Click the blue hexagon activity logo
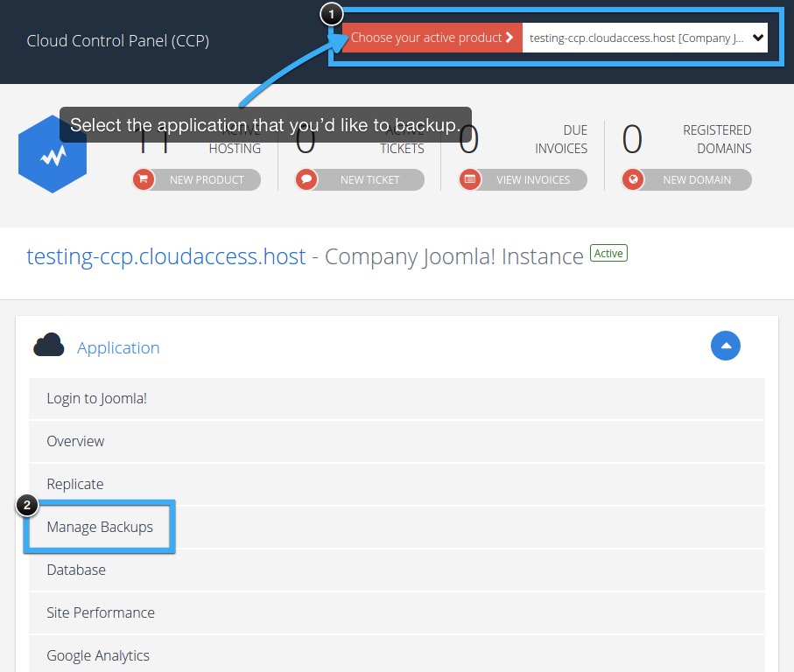 [x=53, y=154]
